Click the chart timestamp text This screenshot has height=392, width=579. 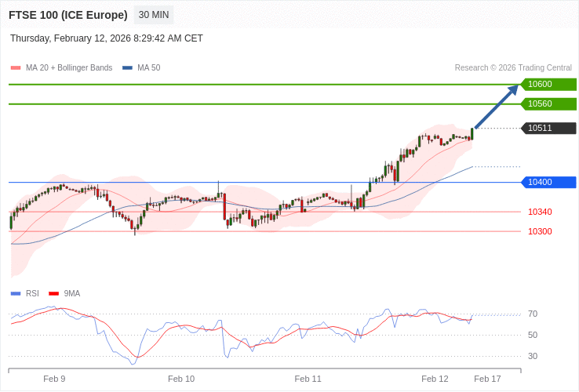coord(107,38)
